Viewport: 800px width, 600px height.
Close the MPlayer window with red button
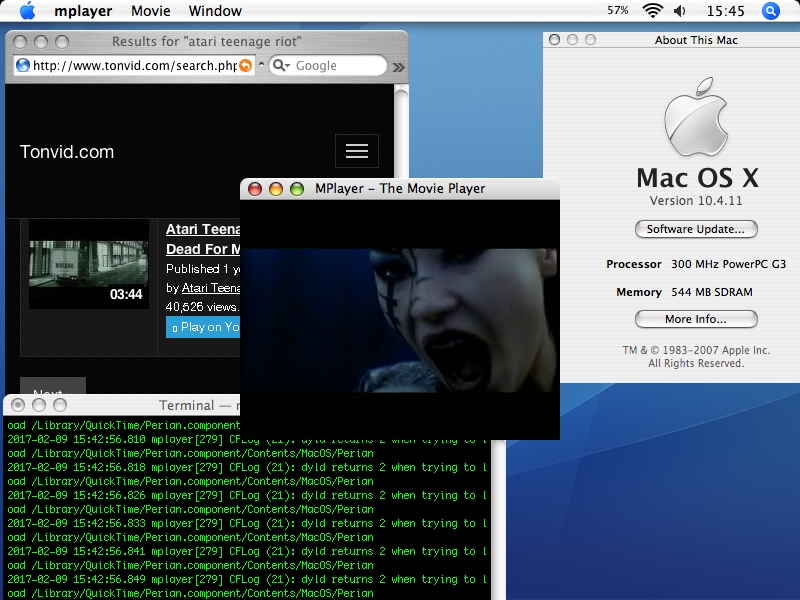tap(255, 189)
